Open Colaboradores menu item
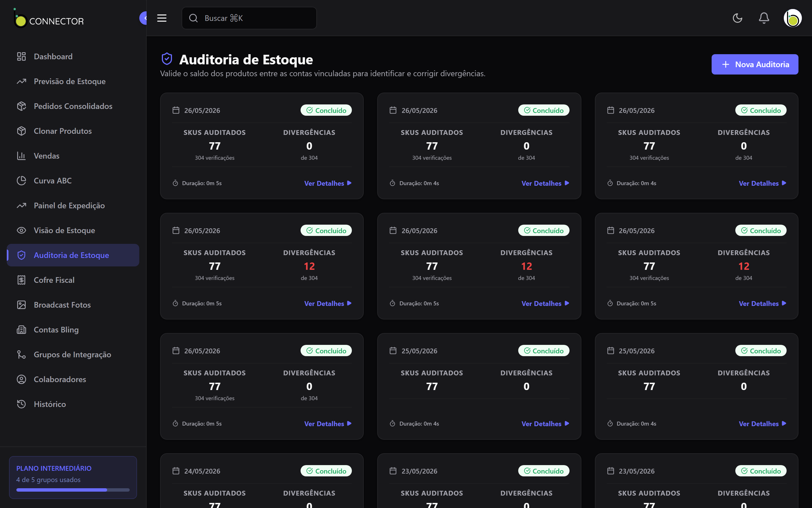The width and height of the screenshot is (812, 508). point(73,380)
